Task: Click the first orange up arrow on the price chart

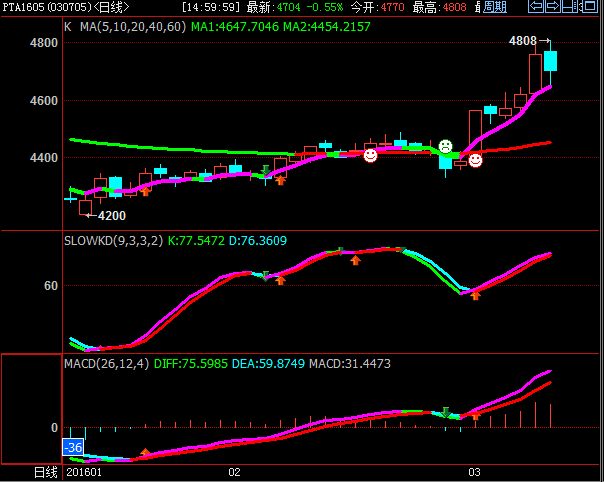Action: pos(145,191)
